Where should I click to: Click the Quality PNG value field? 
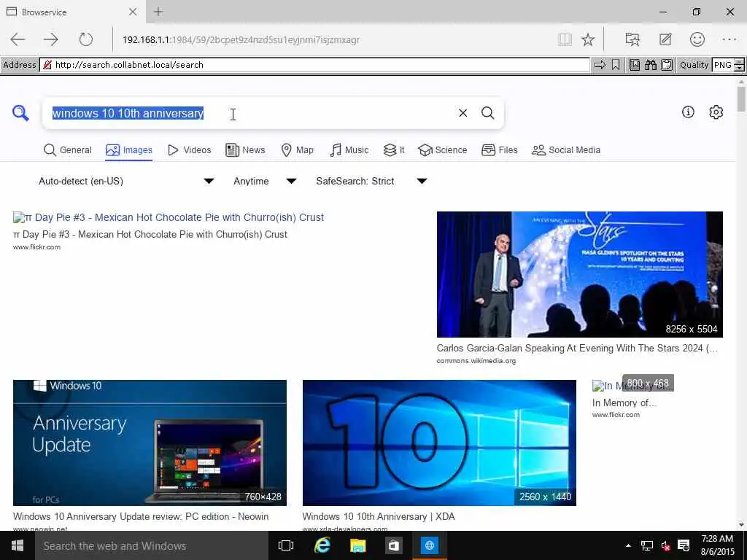pyautogui.click(x=723, y=65)
